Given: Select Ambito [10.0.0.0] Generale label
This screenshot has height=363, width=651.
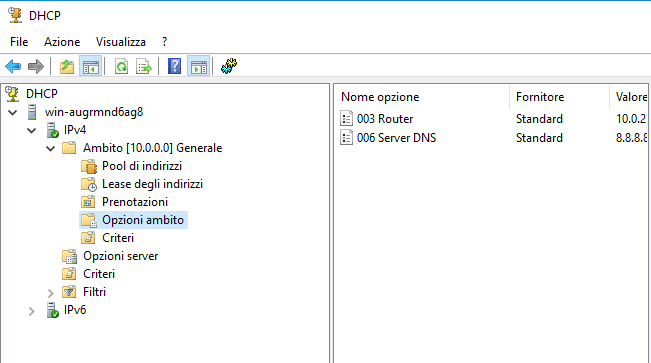Looking at the screenshot, I should pos(152,148).
